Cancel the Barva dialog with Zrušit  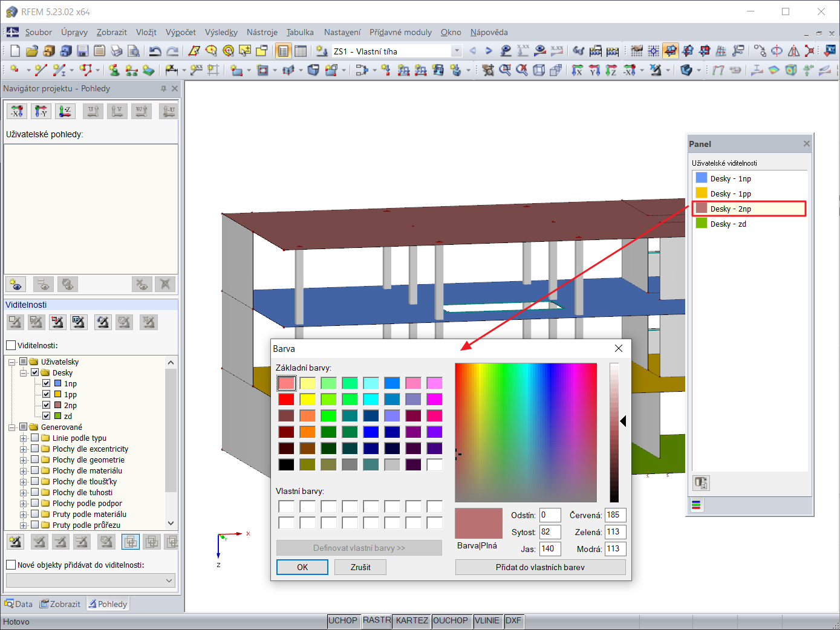[x=360, y=567]
